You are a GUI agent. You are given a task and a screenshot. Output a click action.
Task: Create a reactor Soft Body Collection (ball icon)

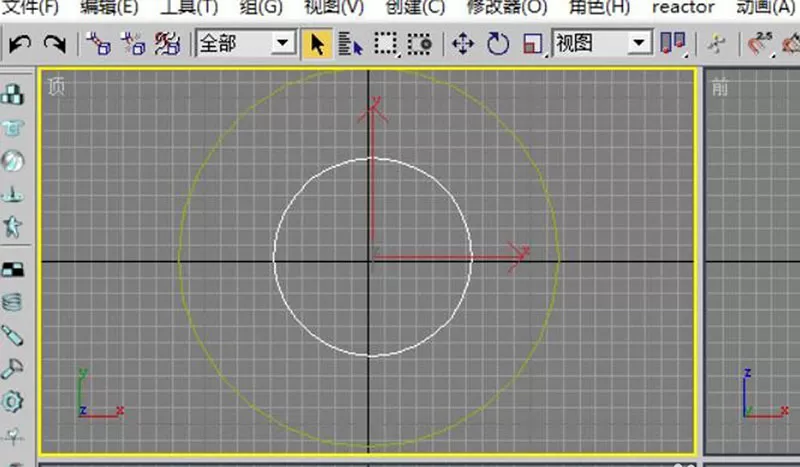click(x=12, y=161)
